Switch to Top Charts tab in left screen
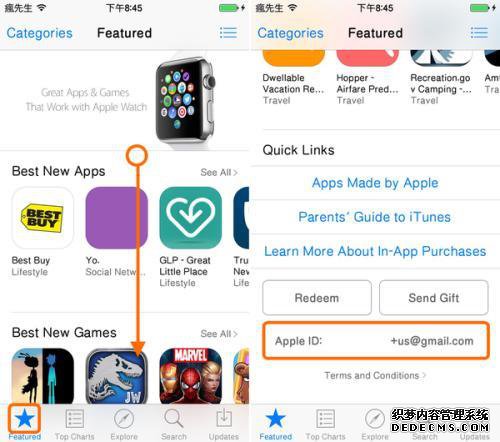 (74, 423)
